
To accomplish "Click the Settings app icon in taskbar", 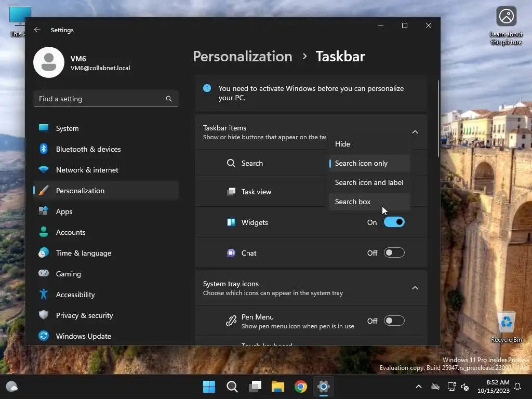I will point(323,387).
